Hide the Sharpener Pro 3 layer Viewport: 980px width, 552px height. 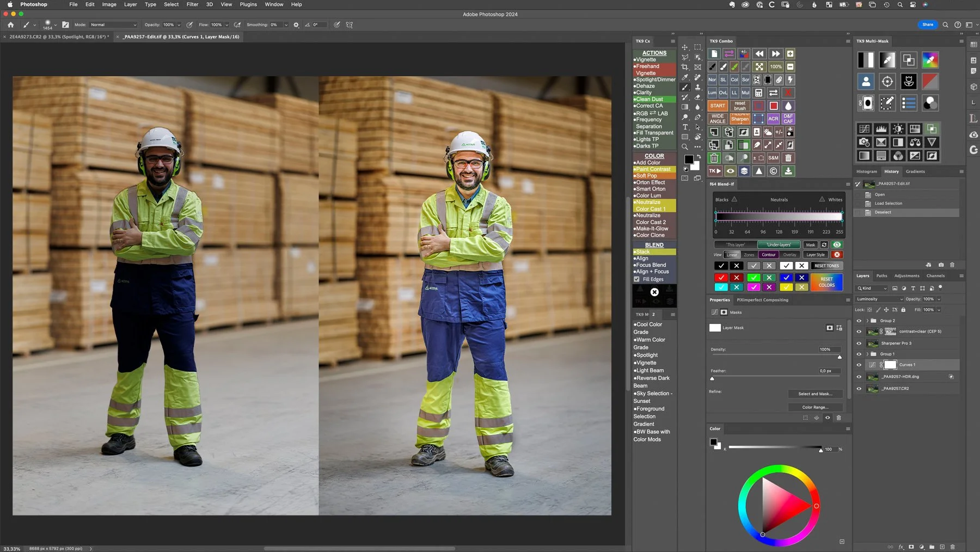click(x=859, y=344)
